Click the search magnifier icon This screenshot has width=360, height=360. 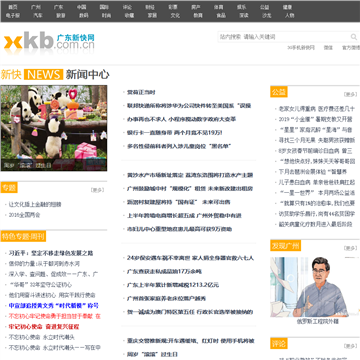click(353, 37)
